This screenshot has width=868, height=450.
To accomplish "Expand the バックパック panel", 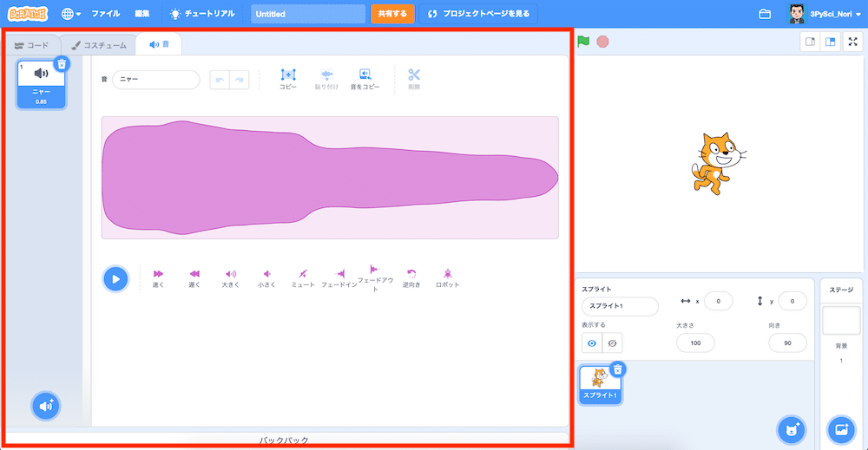I will 284,440.
